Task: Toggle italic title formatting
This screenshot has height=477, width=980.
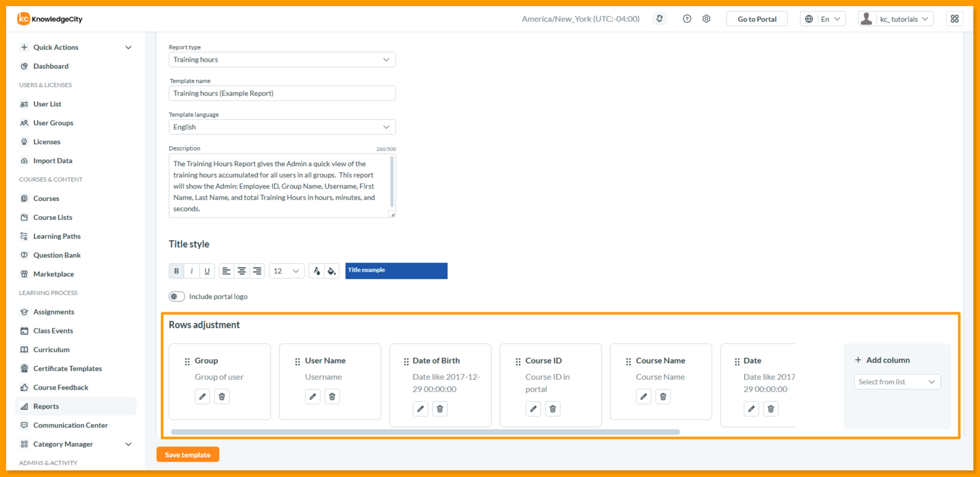Action: coord(192,271)
